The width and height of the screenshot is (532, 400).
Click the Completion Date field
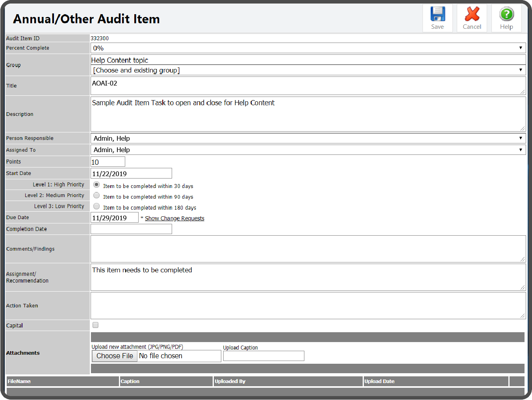tap(131, 229)
